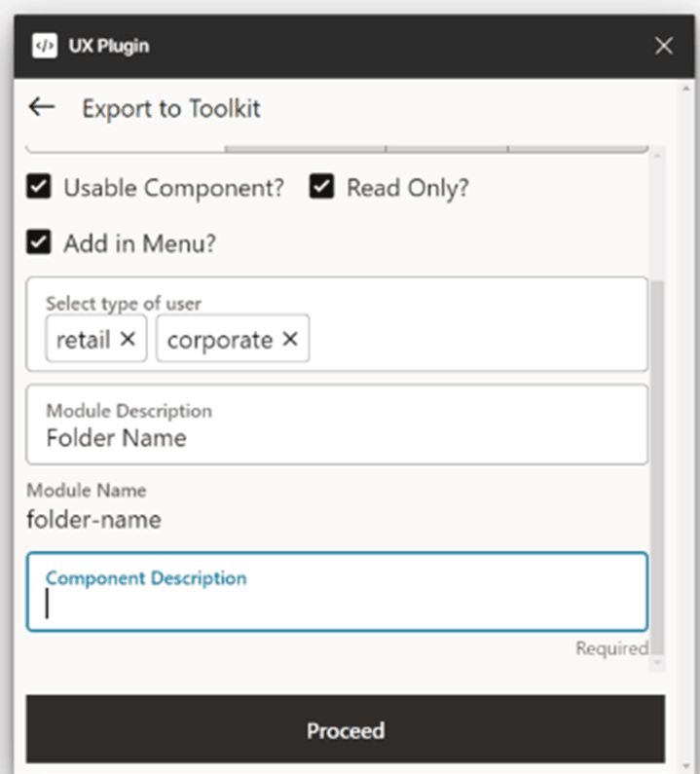Focus the Component Description text field
700x774 pixels.
(336, 604)
